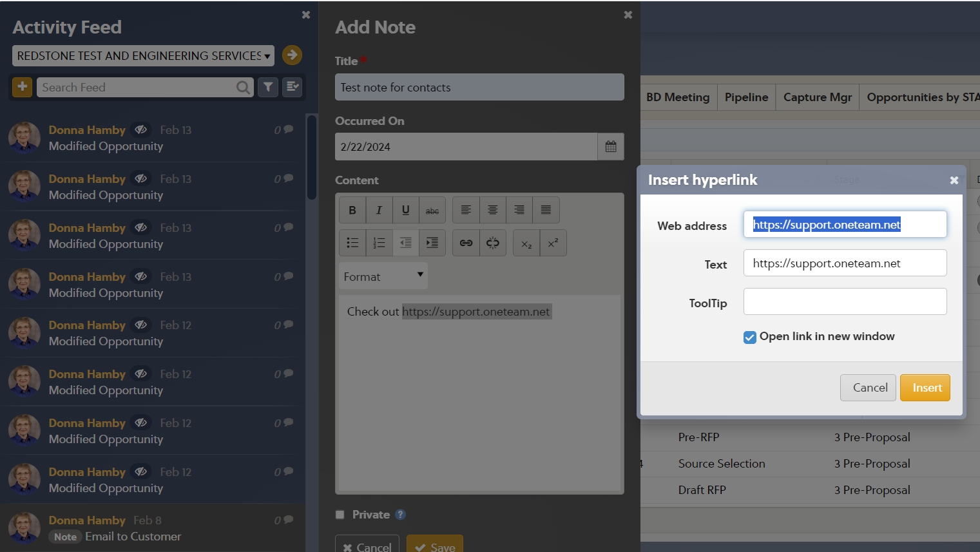Enable the Private checkbox
Image resolution: width=980 pixels, height=552 pixels.
[340, 515]
